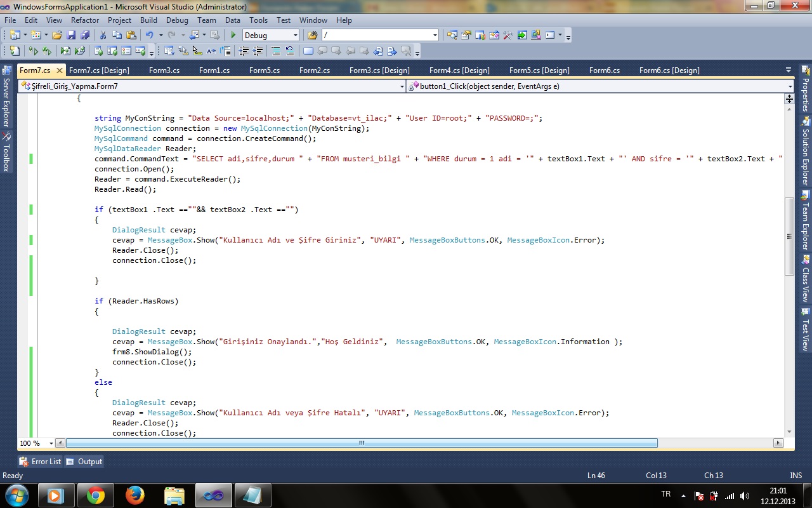Open the File menu
This screenshot has width=812, height=508.
click(10, 20)
